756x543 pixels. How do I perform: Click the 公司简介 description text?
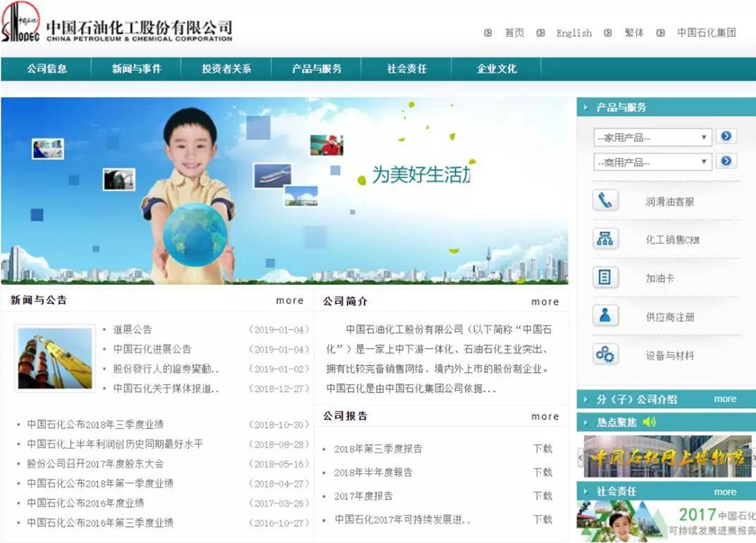tap(439, 359)
